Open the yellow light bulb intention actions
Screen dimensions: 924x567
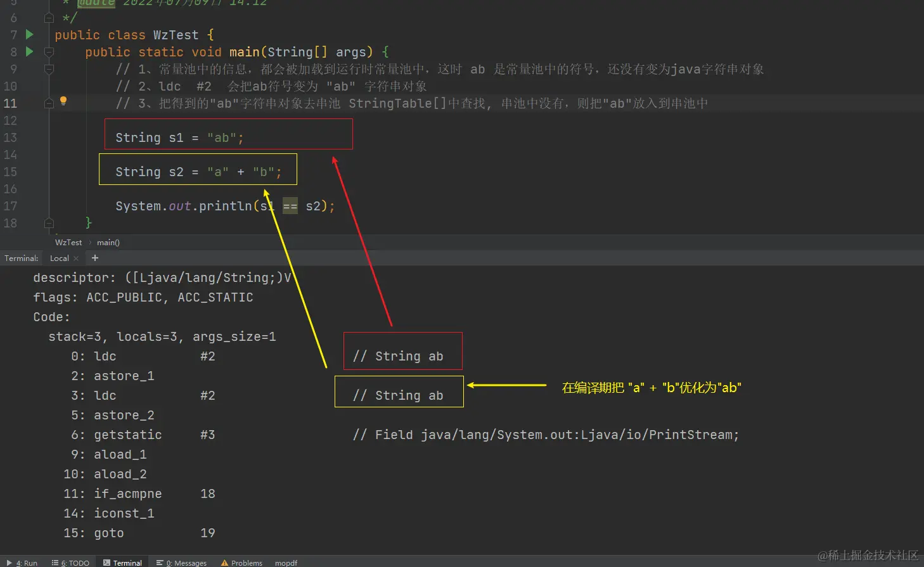coord(63,101)
